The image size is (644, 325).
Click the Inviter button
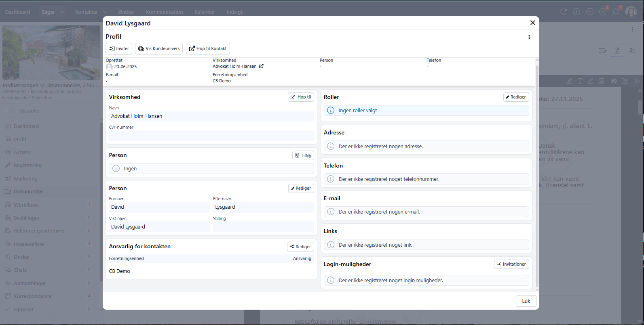[119, 48]
